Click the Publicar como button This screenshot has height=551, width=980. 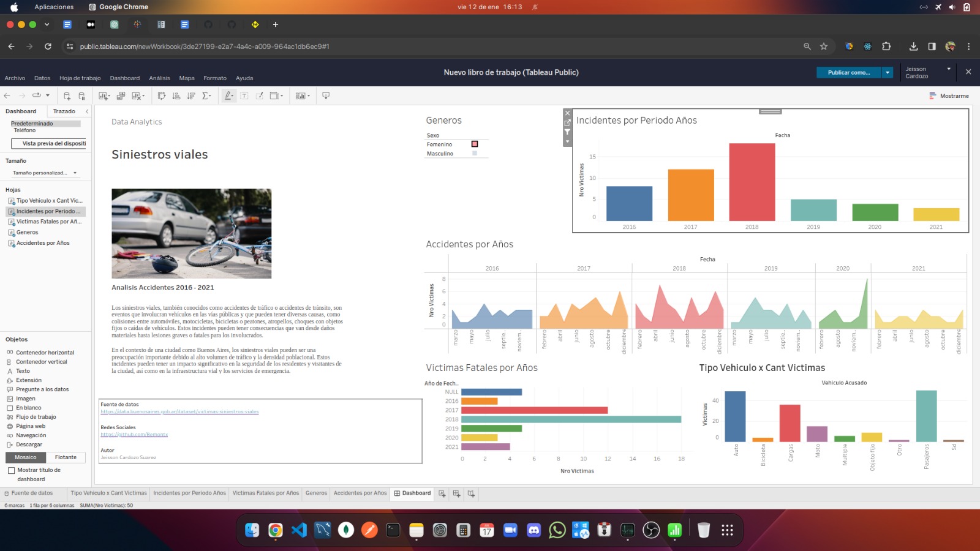point(849,72)
